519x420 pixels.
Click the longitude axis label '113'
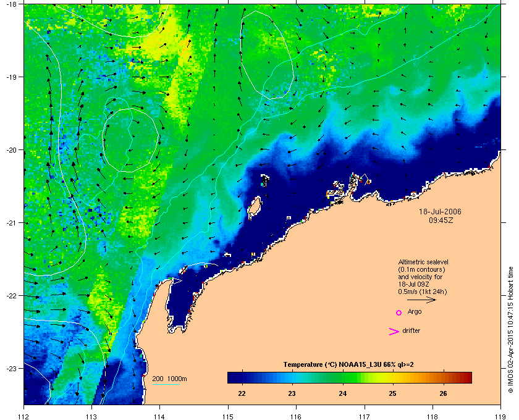tap(91, 417)
